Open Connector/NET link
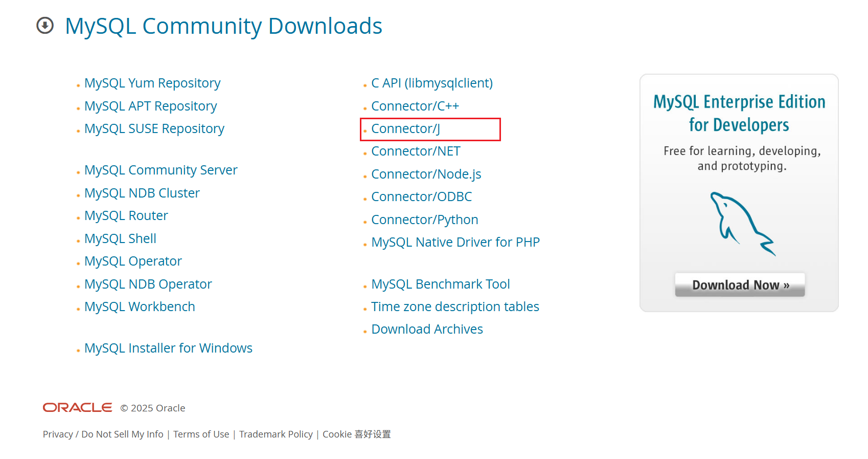This screenshot has width=868, height=459. [x=416, y=151]
